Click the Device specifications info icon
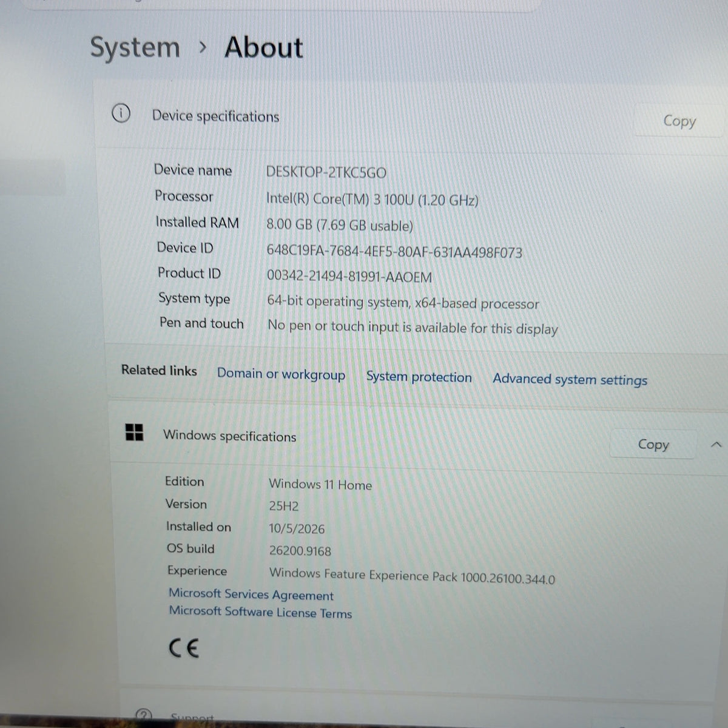The image size is (728, 728). [121, 113]
